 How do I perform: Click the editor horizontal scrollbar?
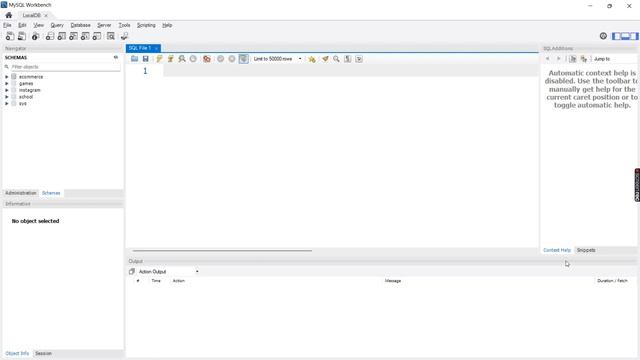(222, 251)
